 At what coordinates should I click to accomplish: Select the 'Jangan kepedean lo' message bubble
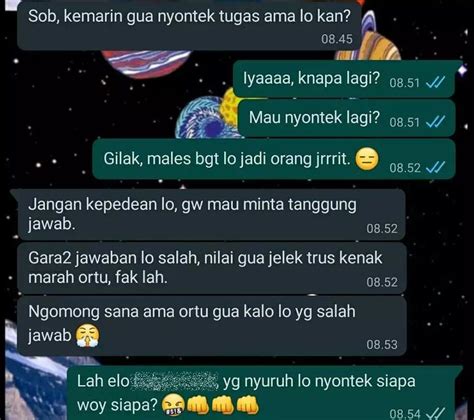click(x=211, y=214)
